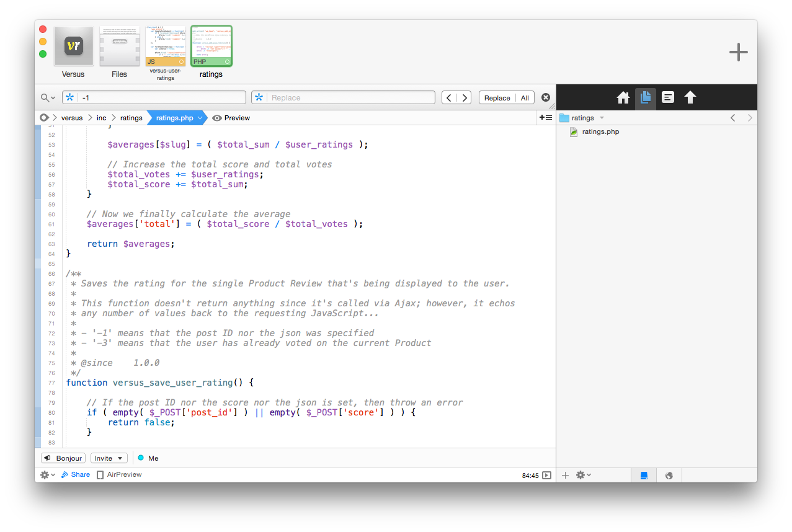Click the path bar root circle icon
This screenshot has width=792, height=532.
pos(44,118)
